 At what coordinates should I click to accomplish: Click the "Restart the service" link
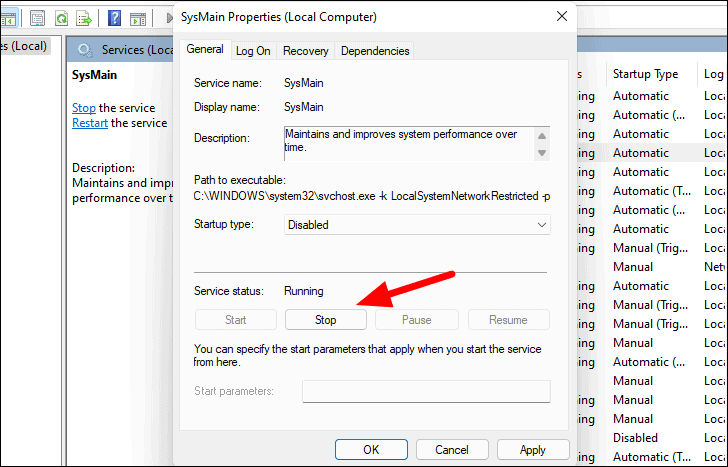(x=90, y=123)
